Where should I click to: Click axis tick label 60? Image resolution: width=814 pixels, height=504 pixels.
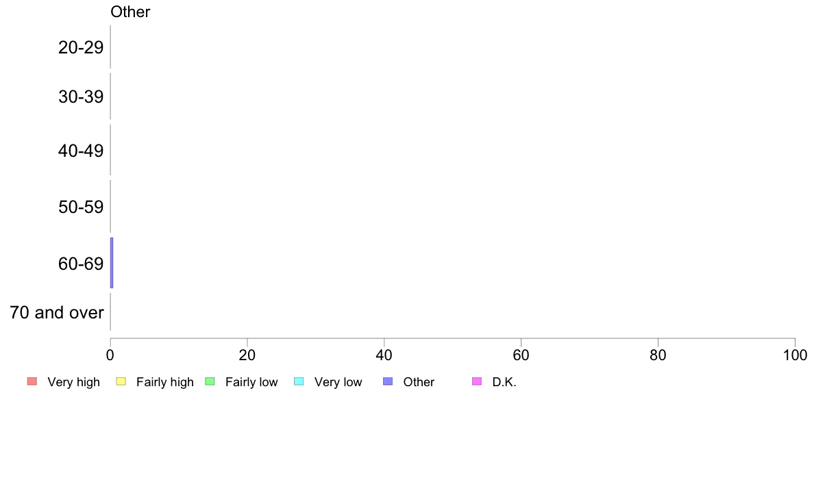[x=521, y=355]
